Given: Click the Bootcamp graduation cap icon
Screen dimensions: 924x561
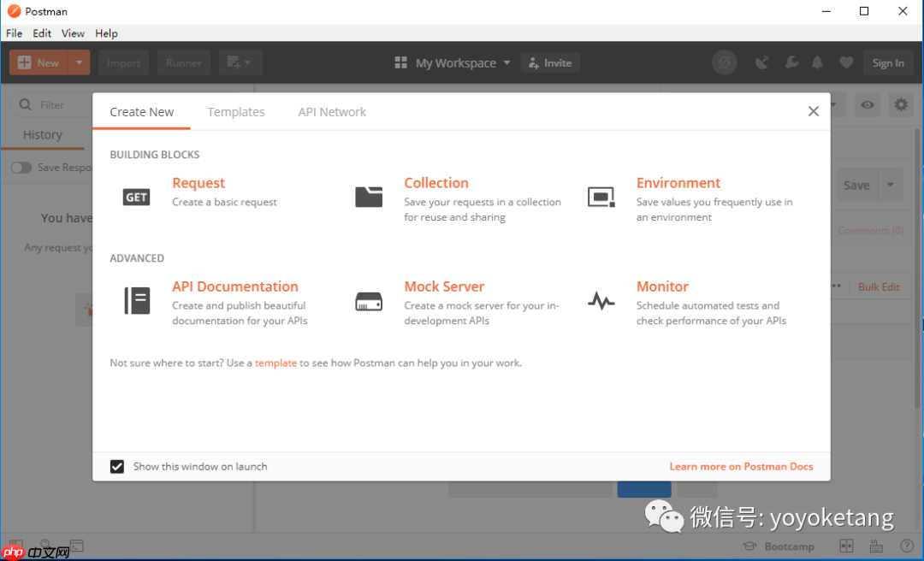Looking at the screenshot, I should tap(749, 546).
